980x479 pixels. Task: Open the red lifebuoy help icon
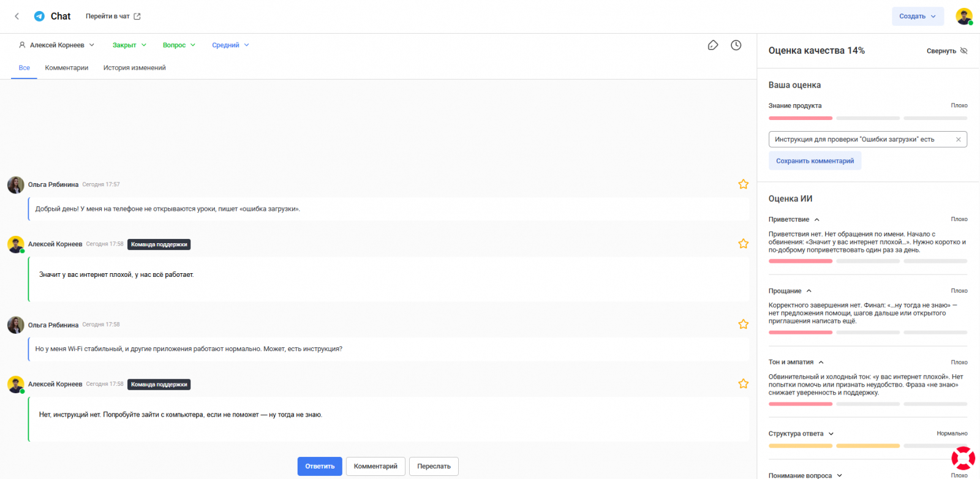point(963,458)
